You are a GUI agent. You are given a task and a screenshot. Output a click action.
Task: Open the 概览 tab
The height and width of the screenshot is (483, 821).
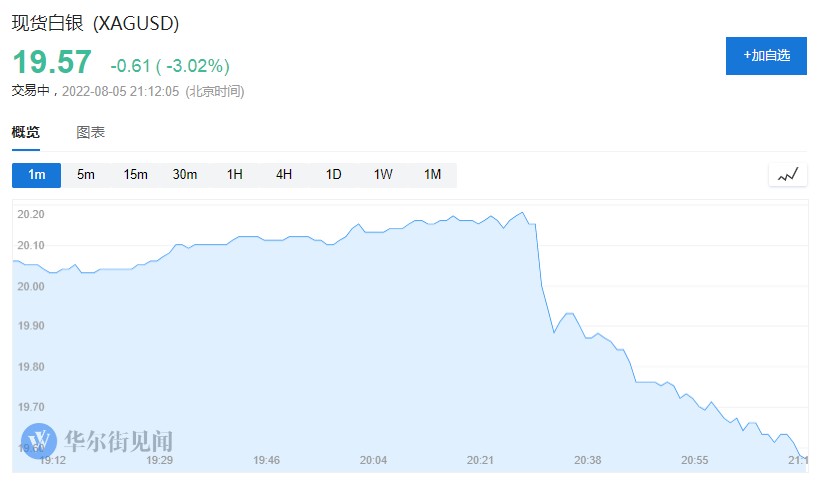[x=26, y=132]
